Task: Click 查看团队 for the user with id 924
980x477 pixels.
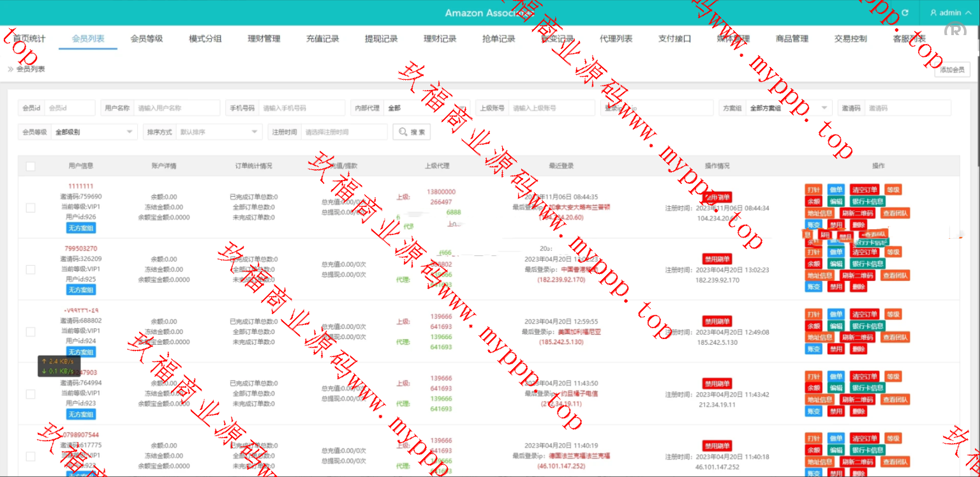Action: point(895,337)
